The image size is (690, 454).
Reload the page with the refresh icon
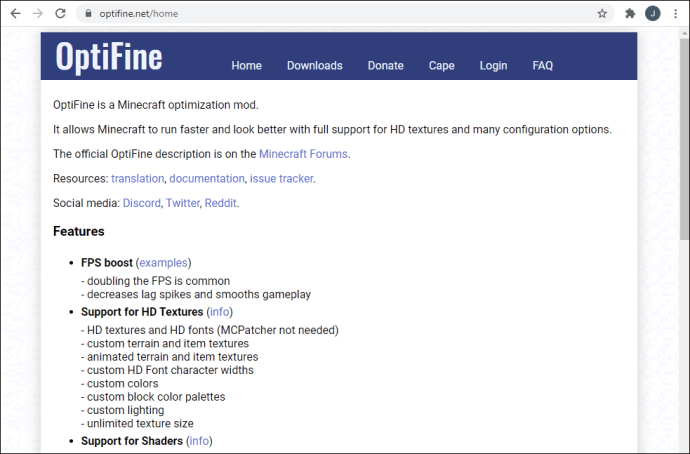(x=61, y=14)
